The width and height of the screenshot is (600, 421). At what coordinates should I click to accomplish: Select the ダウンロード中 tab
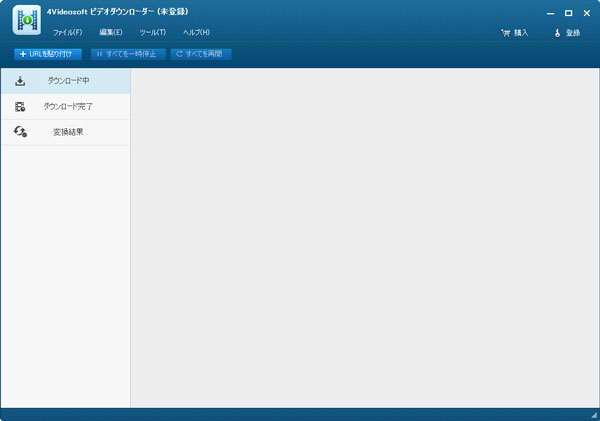point(65,81)
